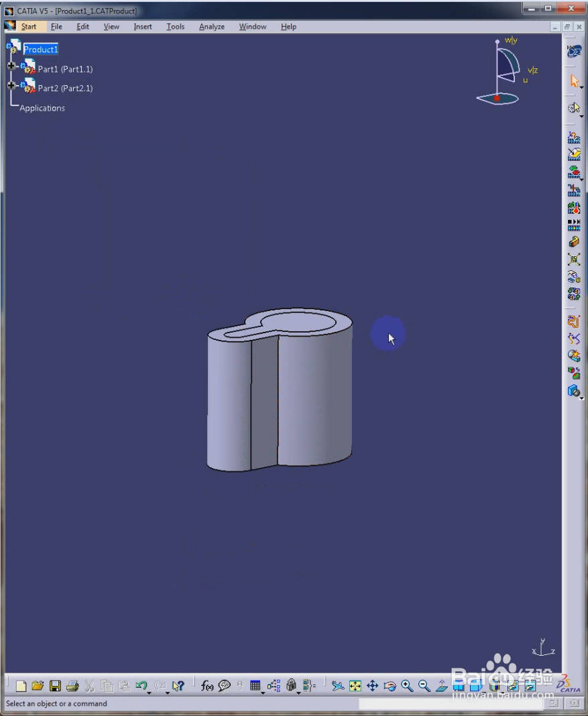Expand the Part2 (Part2.1) node
Image resolution: width=588 pixels, height=716 pixels.
coord(11,85)
